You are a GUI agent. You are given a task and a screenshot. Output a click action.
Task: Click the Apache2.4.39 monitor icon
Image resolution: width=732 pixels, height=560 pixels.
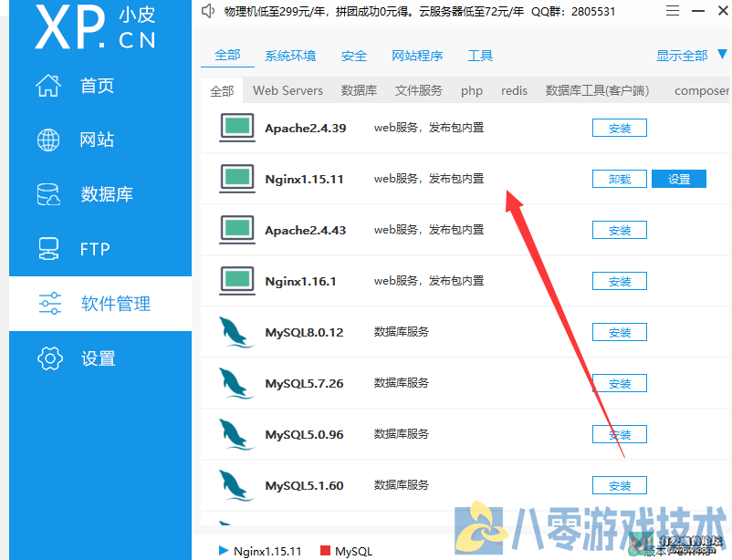(x=236, y=128)
